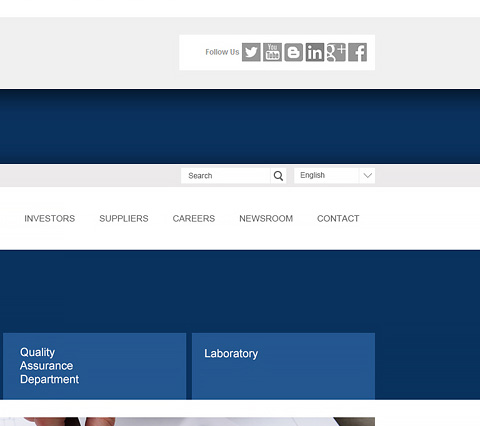Click the Follow Us label

coord(222,52)
